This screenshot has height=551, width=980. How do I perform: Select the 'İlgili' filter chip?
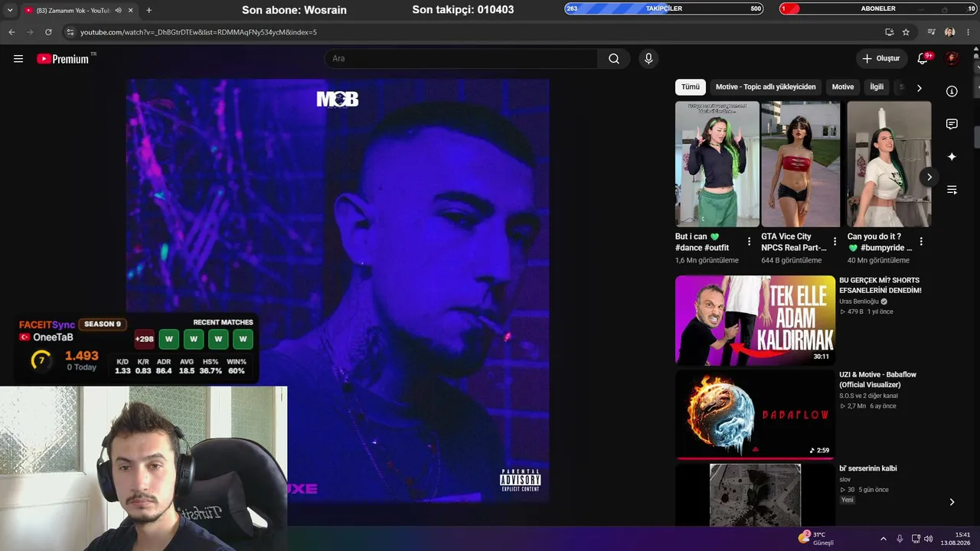click(x=877, y=87)
